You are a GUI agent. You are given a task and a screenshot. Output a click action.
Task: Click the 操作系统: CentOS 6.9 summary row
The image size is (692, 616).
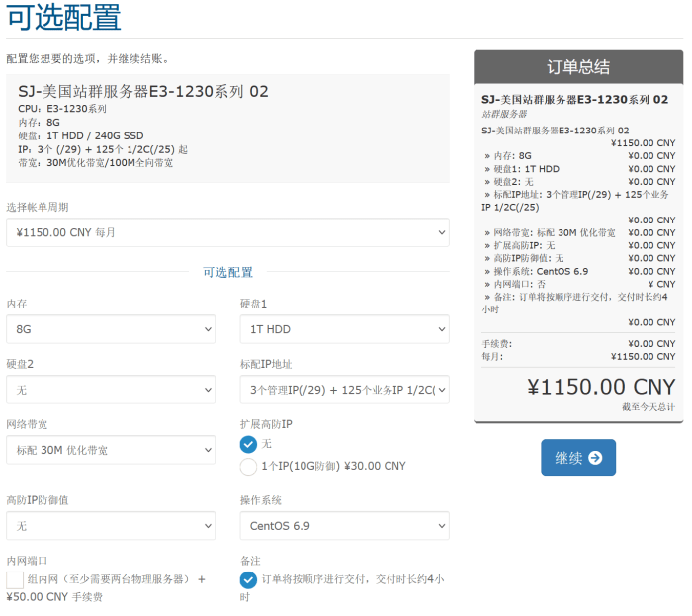(x=578, y=271)
